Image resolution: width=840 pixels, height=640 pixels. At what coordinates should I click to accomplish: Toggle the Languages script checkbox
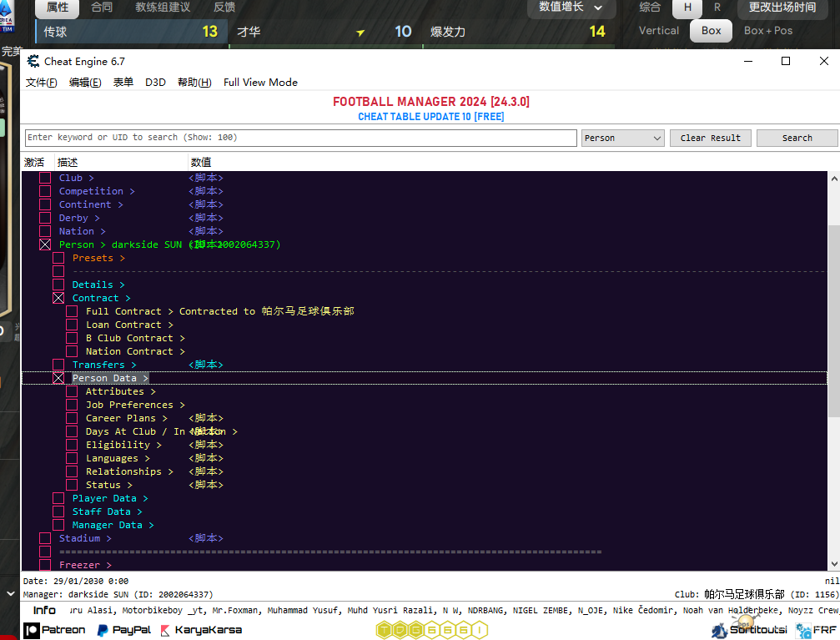(72, 458)
